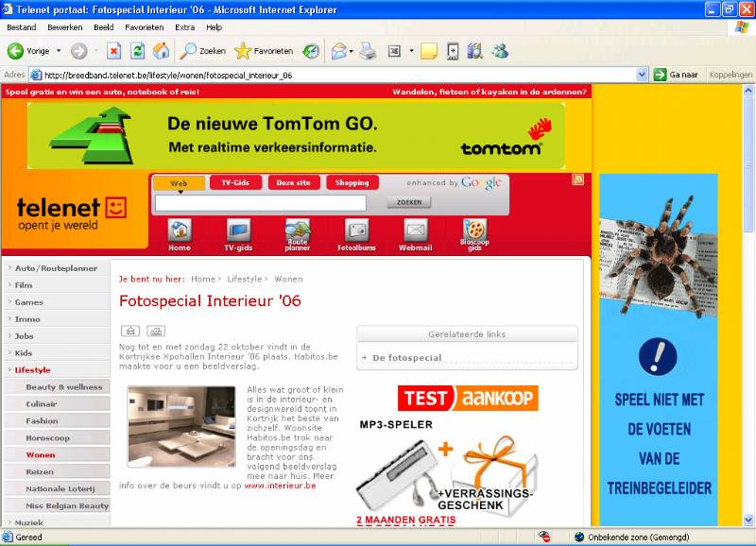Click the forward navigation arrow
The height and width of the screenshot is (546, 756).
(79, 51)
